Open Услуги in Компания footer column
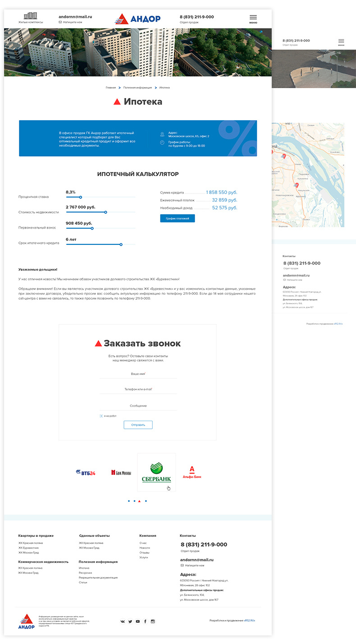Viewport: 356px width, 644px height. 144,558
